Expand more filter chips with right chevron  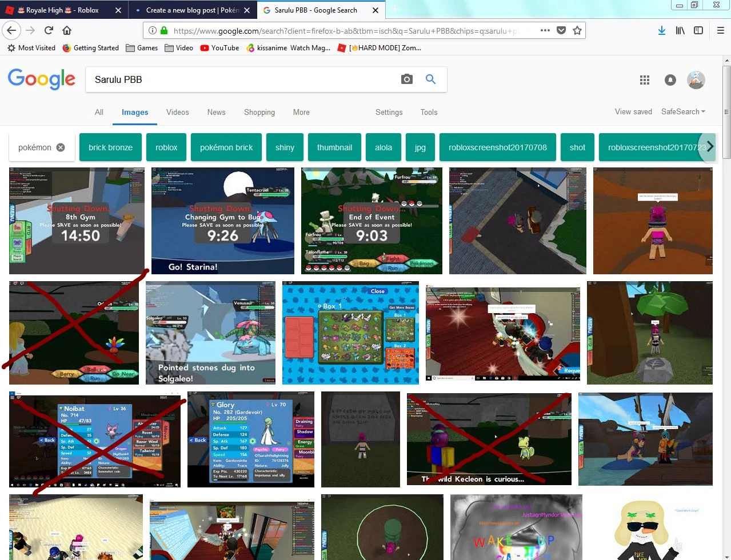tap(709, 147)
